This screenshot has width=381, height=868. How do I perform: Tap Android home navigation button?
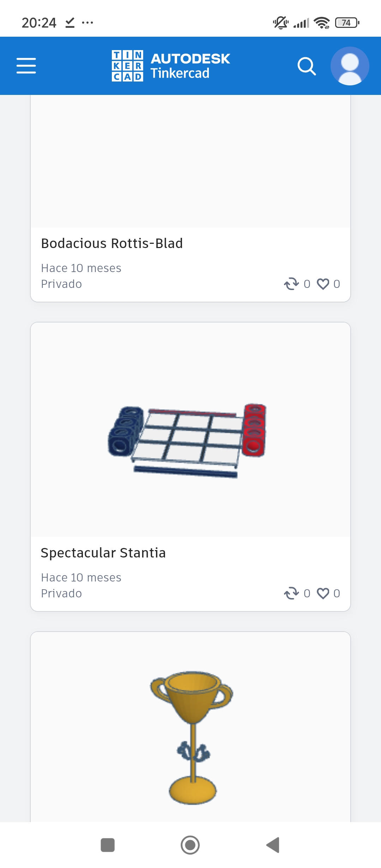click(190, 845)
